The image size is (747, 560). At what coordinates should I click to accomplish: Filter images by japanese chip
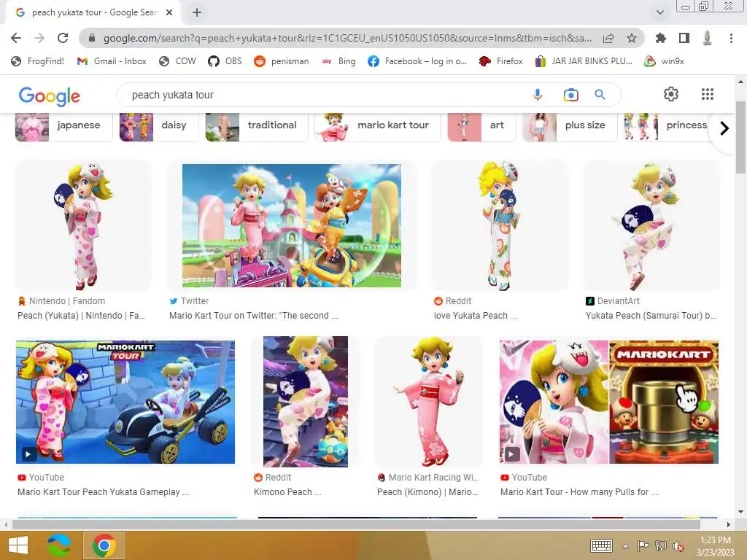click(x=64, y=127)
